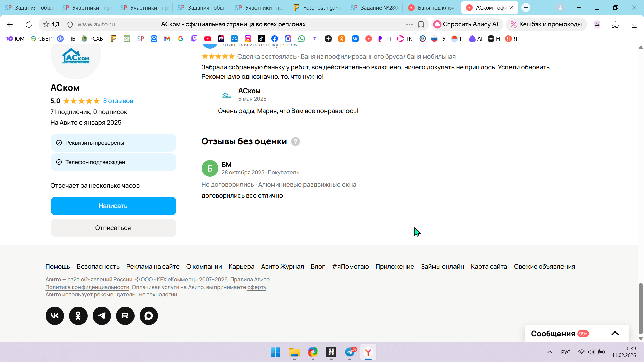Click the page vertical scrollbar thumb
This screenshot has height=362, width=644.
click(x=641, y=308)
